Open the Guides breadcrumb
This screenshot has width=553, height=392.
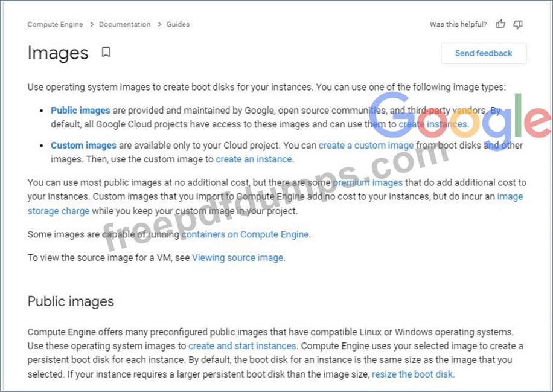pos(178,24)
